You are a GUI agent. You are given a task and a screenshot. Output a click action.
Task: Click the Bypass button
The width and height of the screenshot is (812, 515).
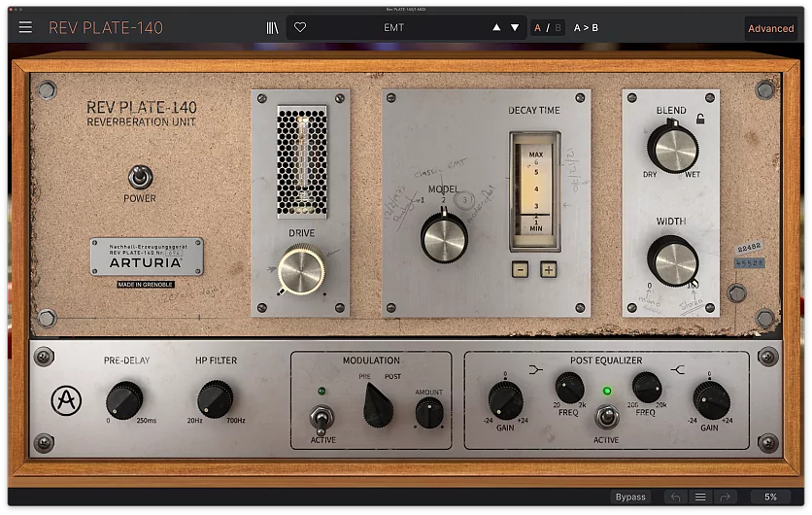click(x=630, y=498)
